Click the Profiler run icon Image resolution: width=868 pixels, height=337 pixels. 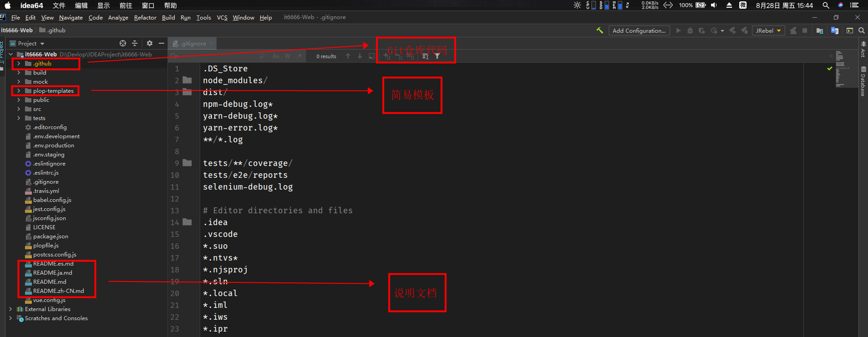point(715,30)
